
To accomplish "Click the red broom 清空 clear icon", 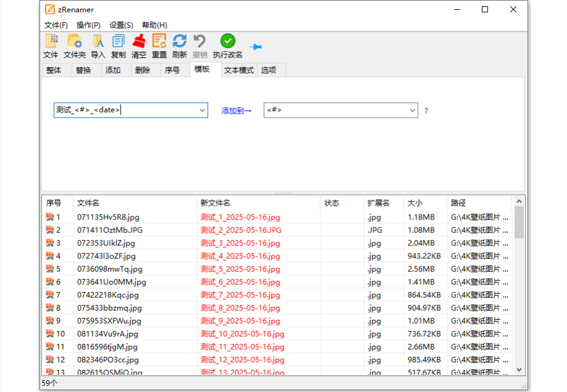I will (138, 41).
